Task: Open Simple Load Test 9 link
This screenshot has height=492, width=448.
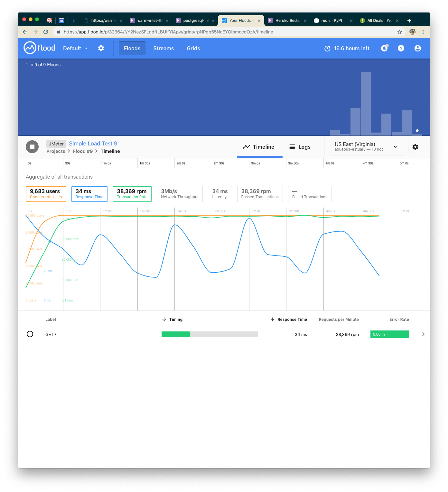Action: (x=93, y=144)
